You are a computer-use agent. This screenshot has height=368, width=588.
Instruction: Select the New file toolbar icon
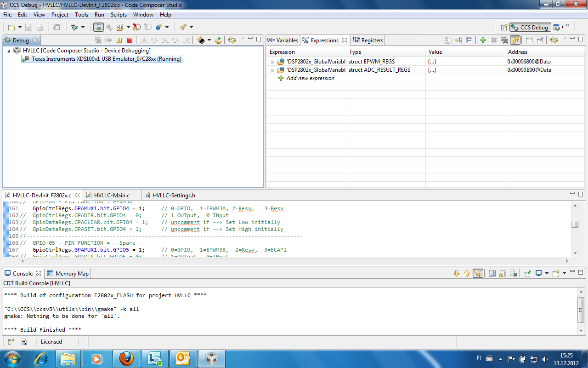11,27
